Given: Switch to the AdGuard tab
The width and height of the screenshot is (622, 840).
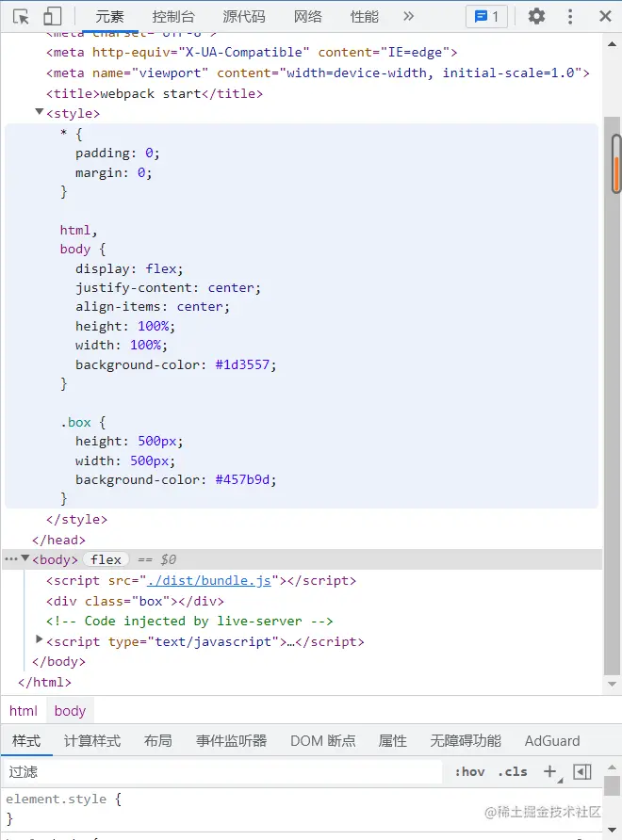Looking at the screenshot, I should [551, 741].
